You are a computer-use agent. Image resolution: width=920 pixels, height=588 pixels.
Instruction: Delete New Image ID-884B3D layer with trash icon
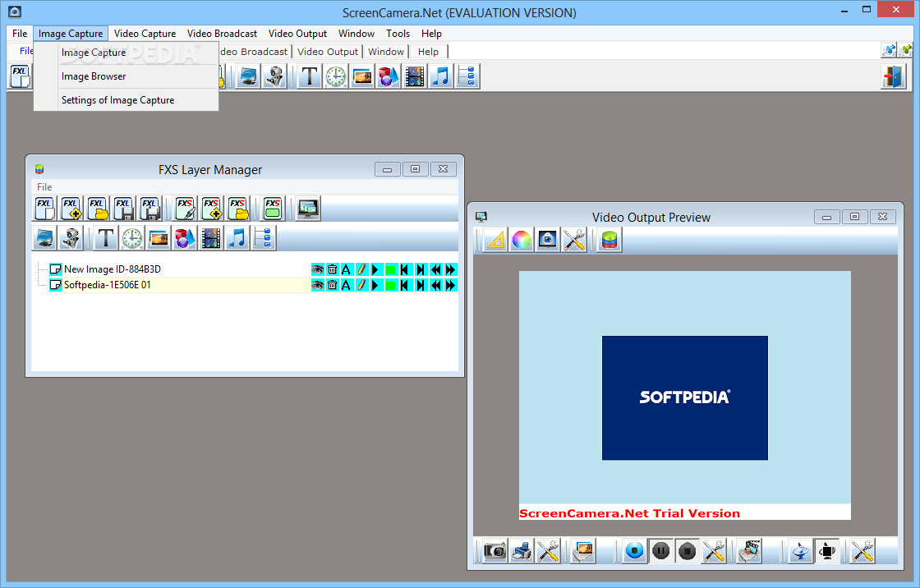tap(332, 269)
